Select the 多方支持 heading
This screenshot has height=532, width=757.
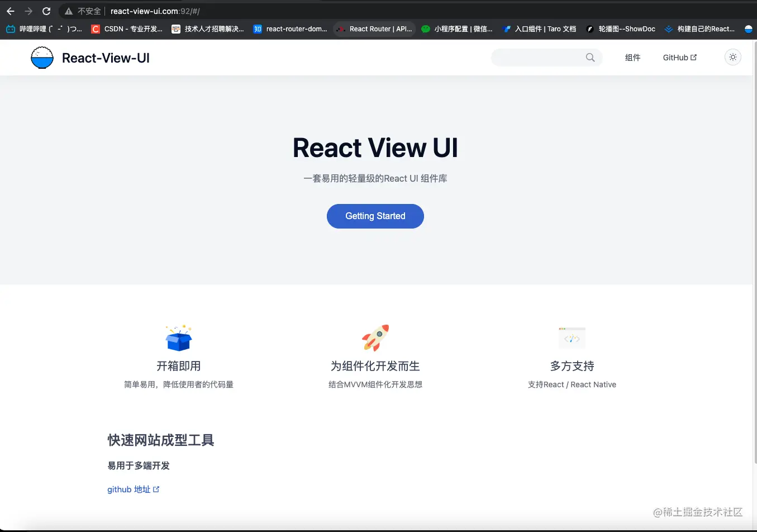click(572, 366)
